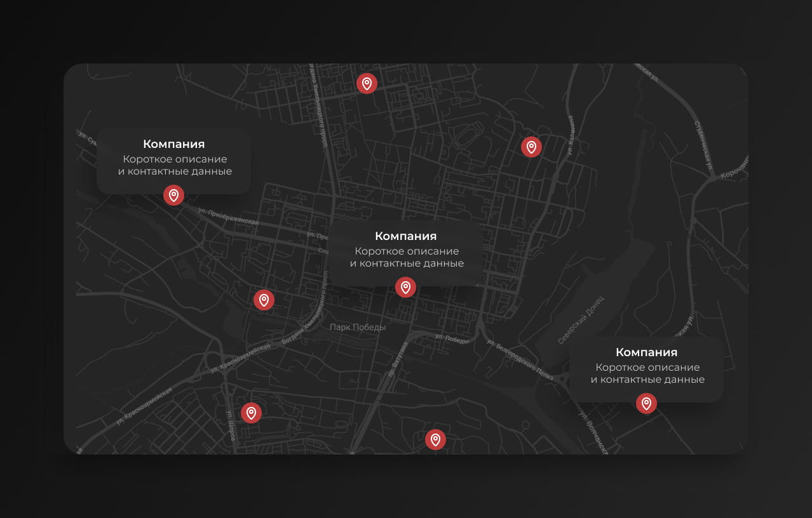812x518 pixels.
Task: Open the rightmost Компания card title
Action: (646, 352)
